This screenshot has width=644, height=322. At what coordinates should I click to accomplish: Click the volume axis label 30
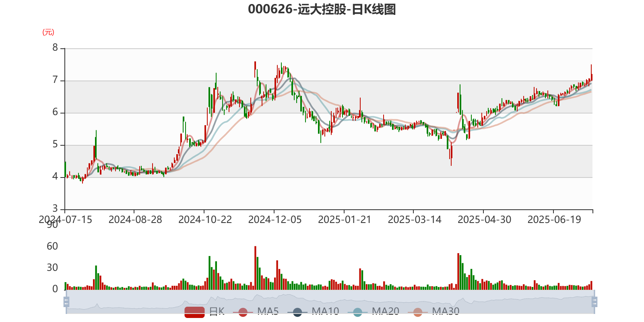[52, 268]
